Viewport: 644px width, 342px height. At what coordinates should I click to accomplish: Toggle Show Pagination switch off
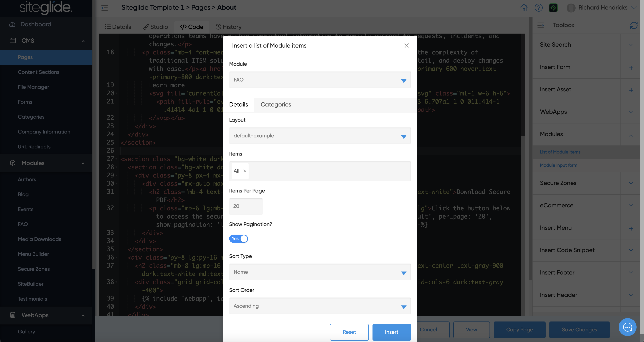239,239
